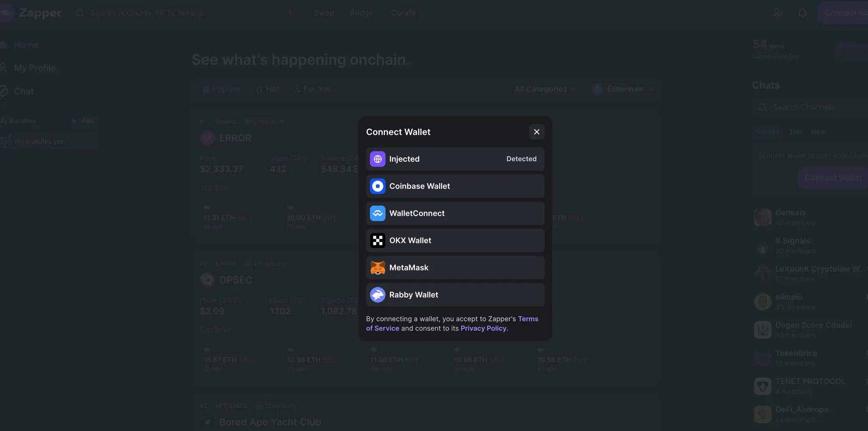Open the 11.00 ETH buy card

click(395, 359)
